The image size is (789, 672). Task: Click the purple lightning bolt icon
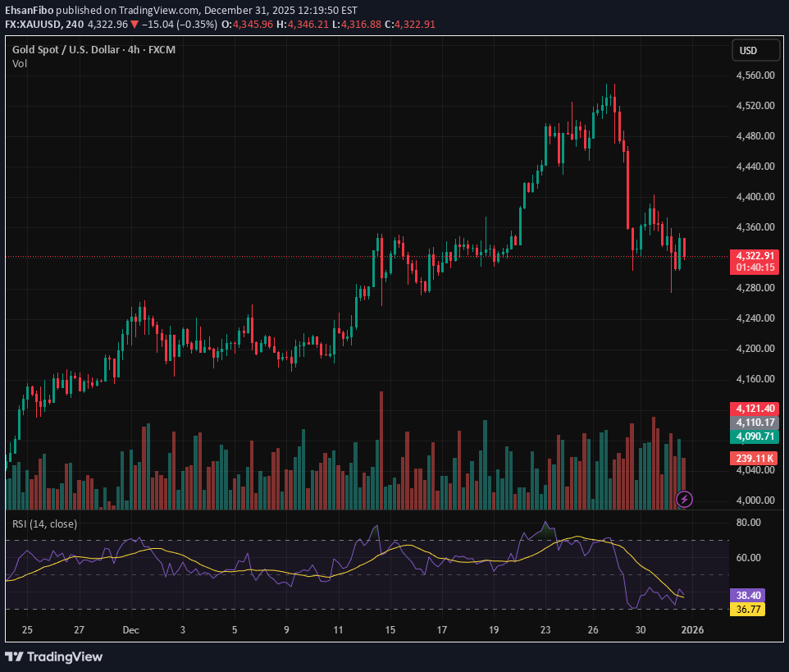coord(685,498)
